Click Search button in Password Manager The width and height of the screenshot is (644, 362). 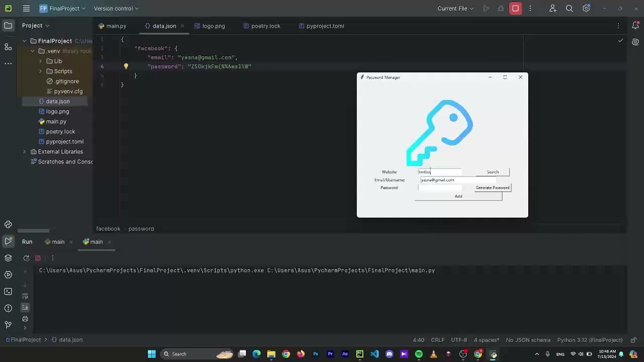[x=493, y=172]
